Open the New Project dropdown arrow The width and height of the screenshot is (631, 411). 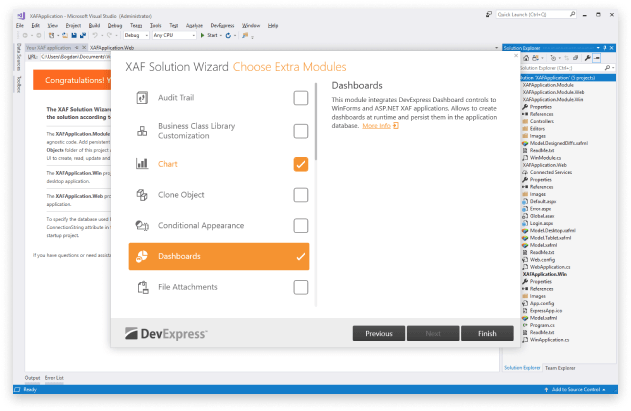[x=58, y=36]
